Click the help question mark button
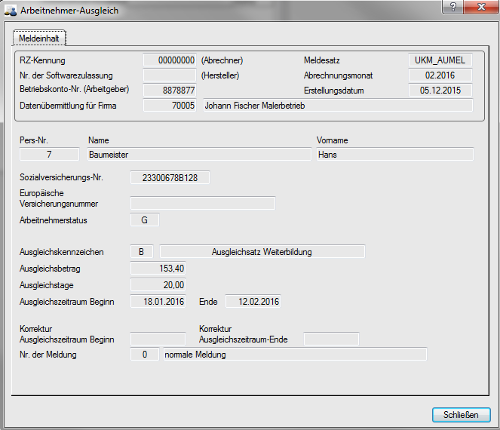The height and width of the screenshot is (430, 500). point(453,6)
